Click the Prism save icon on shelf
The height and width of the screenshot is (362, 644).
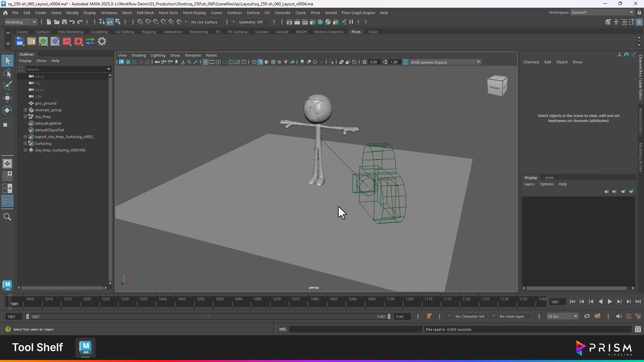pos(20,42)
